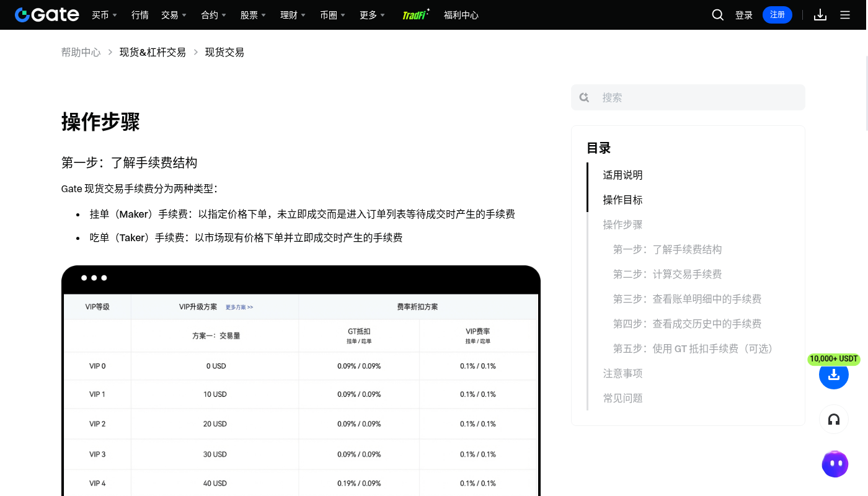Click the 注册 button

[777, 15]
